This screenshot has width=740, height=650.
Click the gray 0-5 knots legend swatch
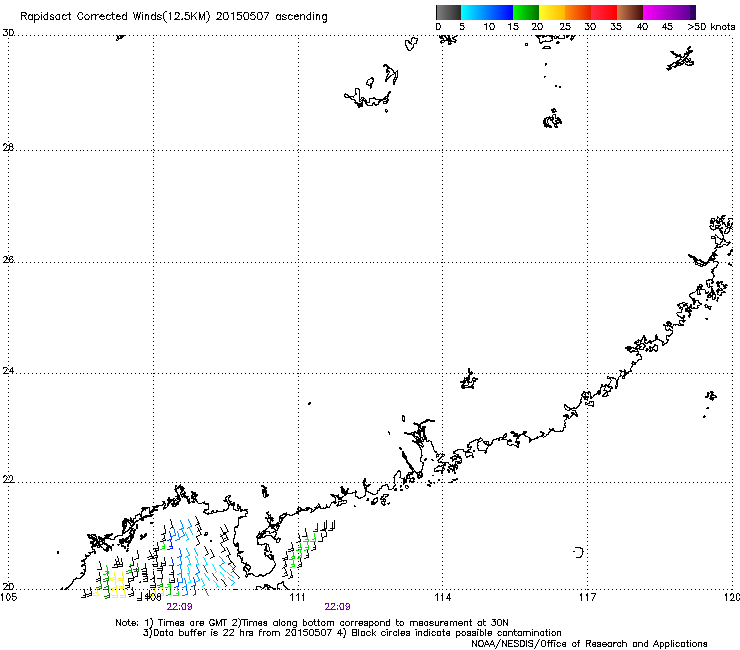coord(448,12)
